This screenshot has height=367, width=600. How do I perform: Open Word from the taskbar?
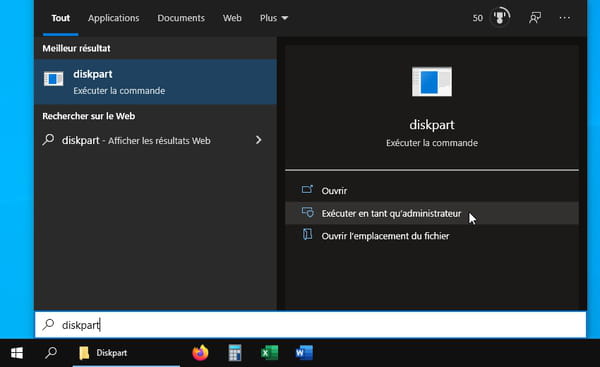coord(304,353)
